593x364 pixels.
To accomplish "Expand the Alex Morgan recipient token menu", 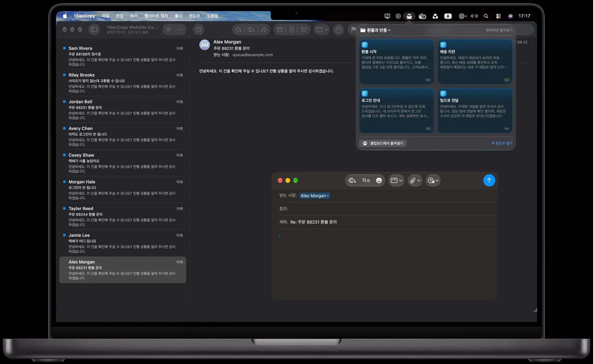I will [x=315, y=195].
